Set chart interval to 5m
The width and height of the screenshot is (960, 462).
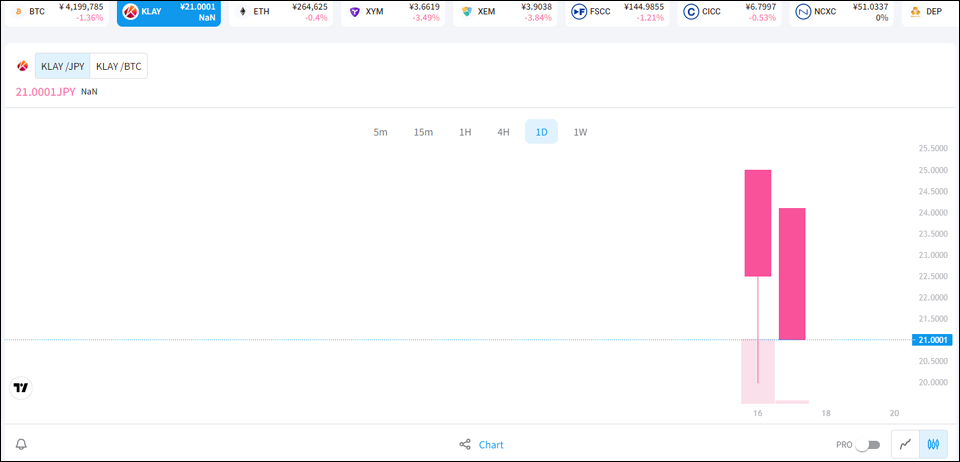point(380,132)
